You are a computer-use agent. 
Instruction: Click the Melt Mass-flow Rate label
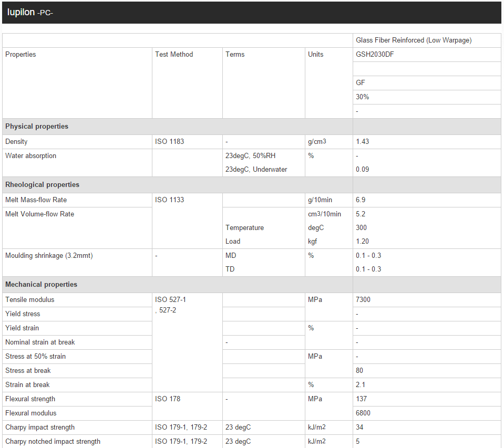(36, 200)
